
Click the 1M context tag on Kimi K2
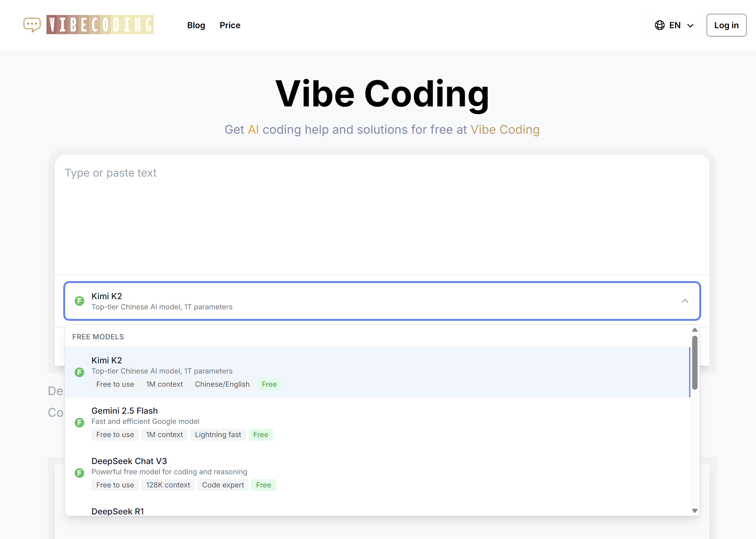(x=164, y=384)
